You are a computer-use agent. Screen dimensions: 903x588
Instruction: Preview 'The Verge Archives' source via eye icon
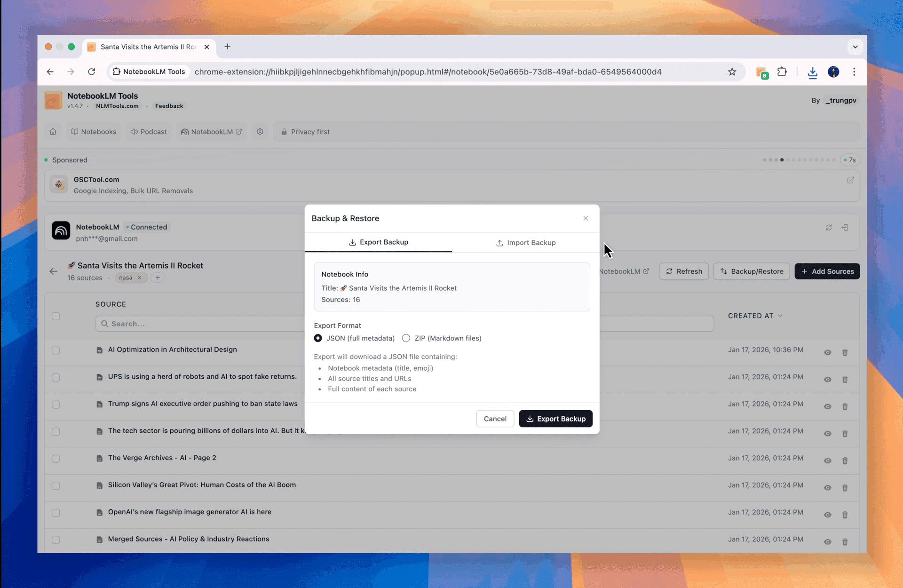coord(828,461)
